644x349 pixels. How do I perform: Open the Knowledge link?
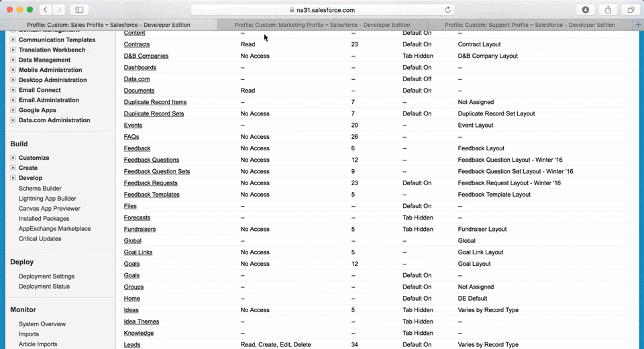click(x=139, y=333)
